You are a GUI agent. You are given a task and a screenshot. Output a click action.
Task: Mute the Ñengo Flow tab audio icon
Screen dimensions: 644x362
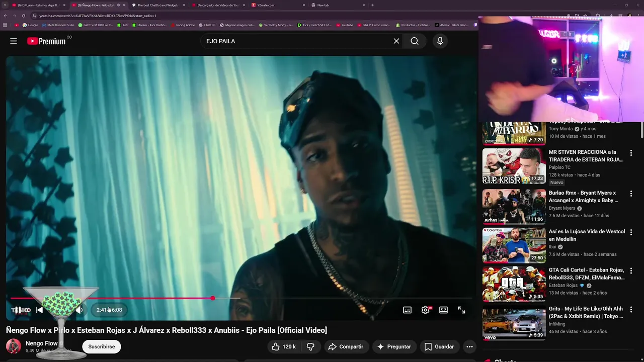(x=118, y=5)
